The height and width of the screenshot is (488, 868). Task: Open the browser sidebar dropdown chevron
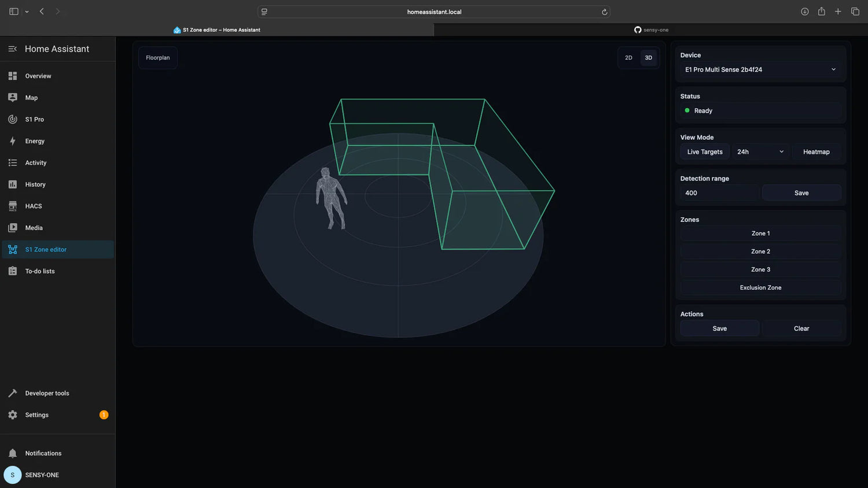(27, 12)
